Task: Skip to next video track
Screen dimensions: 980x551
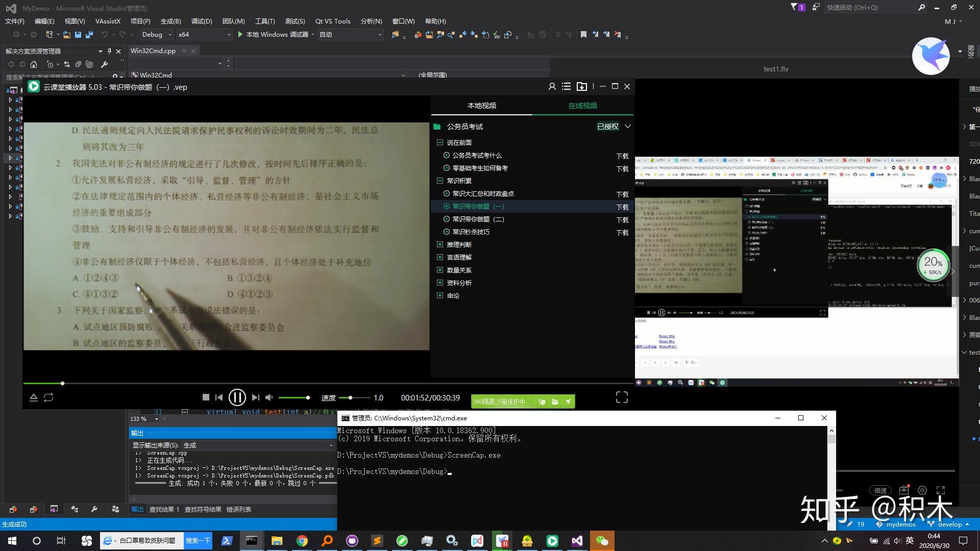Action: tap(255, 397)
